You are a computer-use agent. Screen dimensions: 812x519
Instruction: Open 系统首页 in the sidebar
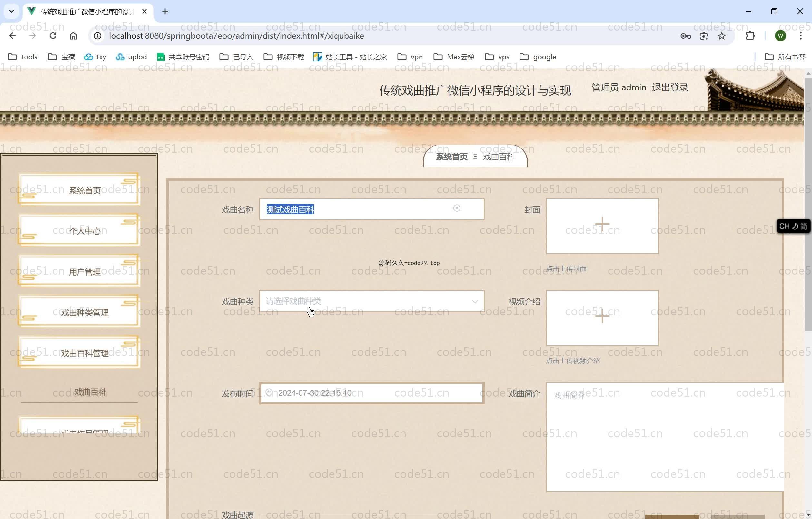tap(80, 190)
